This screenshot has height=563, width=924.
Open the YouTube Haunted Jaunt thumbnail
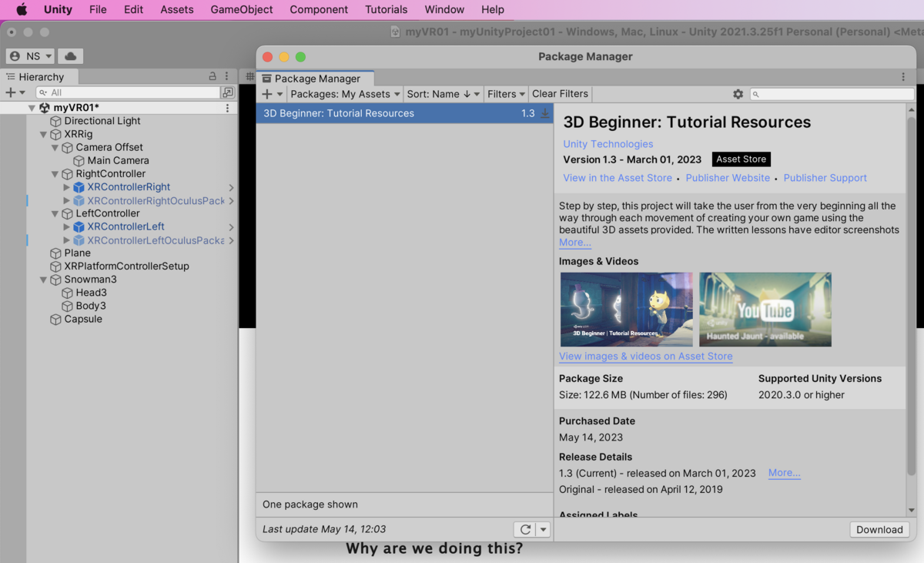tap(765, 309)
